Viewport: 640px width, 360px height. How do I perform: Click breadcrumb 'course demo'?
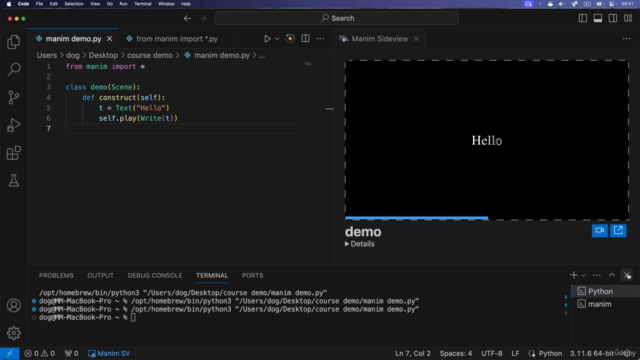(x=149, y=56)
